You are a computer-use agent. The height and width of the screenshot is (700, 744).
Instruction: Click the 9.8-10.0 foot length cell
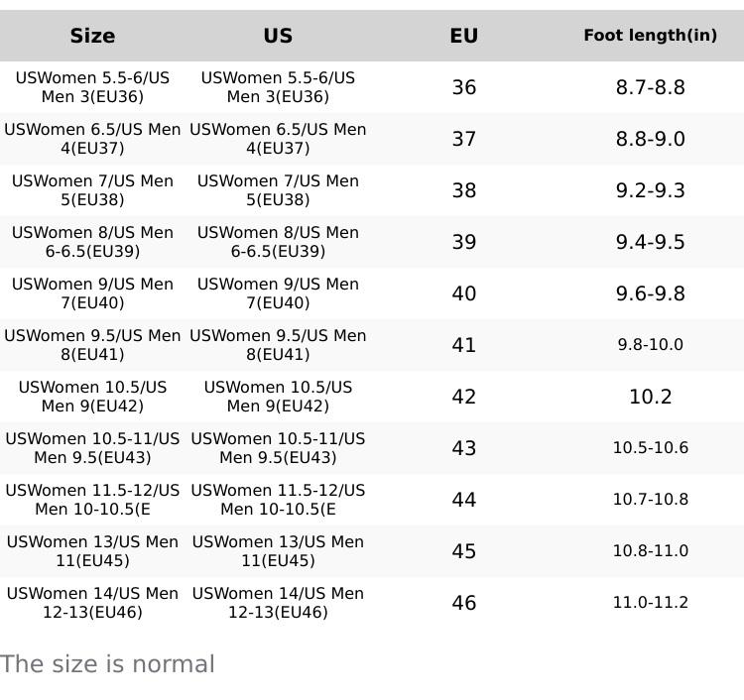point(650,345)
